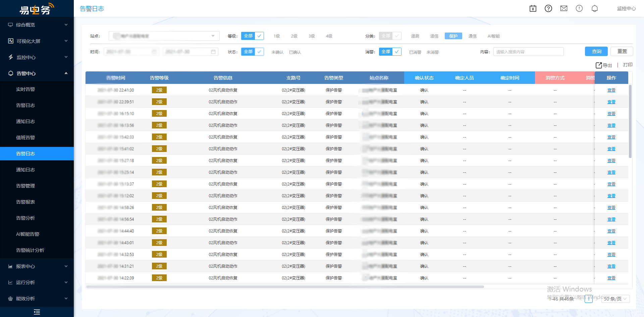
Task: Open the mail envelope icon
Action: [563, 8]
